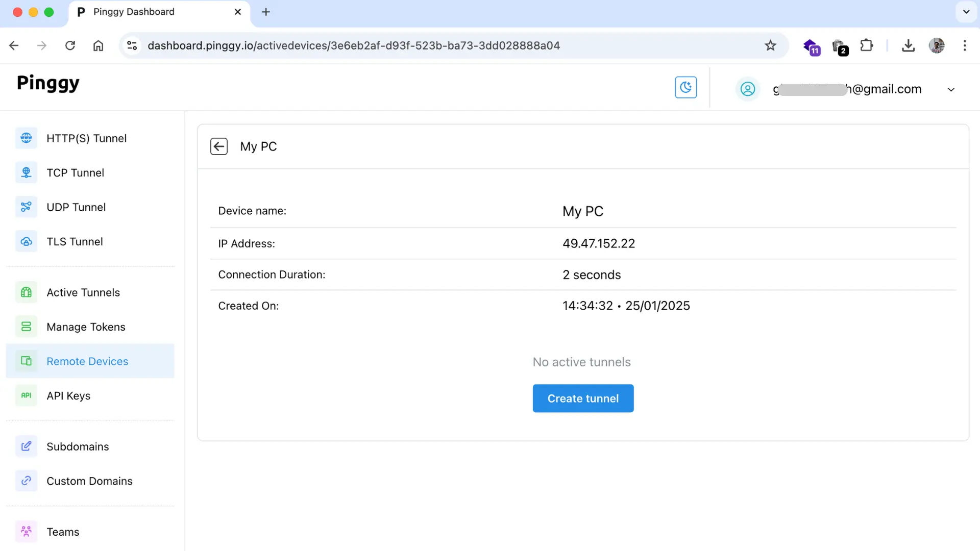
Task: Open the TCP Tunnel menu item
Action: [90, 172]
